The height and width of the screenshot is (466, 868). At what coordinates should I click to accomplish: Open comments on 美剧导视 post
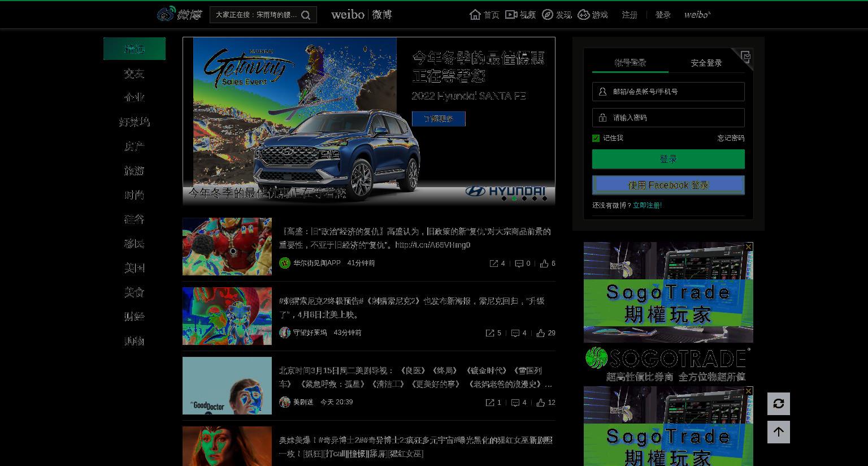(x=515, y=403)
